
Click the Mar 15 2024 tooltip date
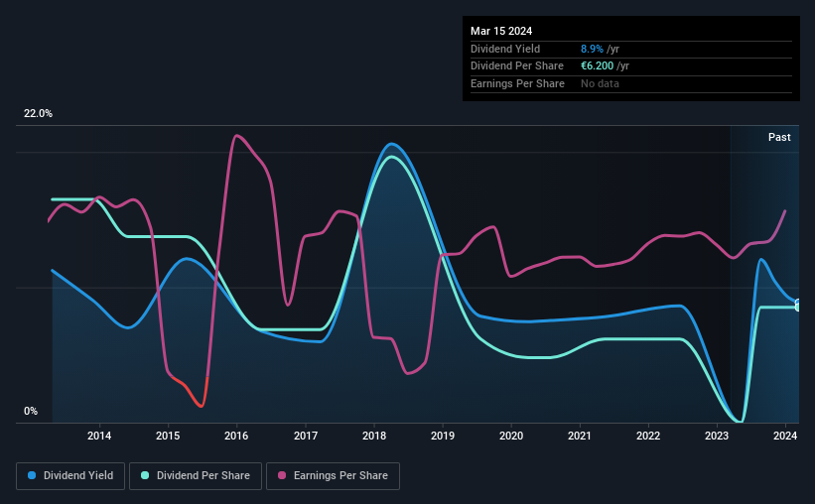click(501, 31)
